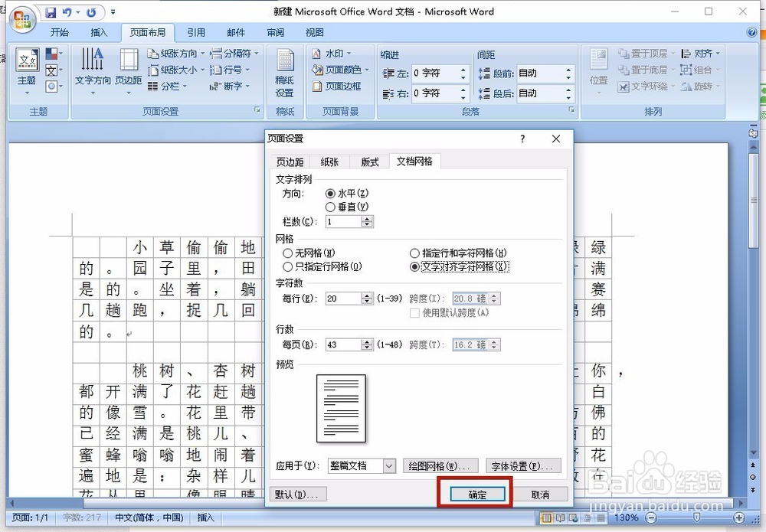Open Line Numbers (行号) dropdown
Viewport: 766px width, 532px height.
tap(230, 70)
